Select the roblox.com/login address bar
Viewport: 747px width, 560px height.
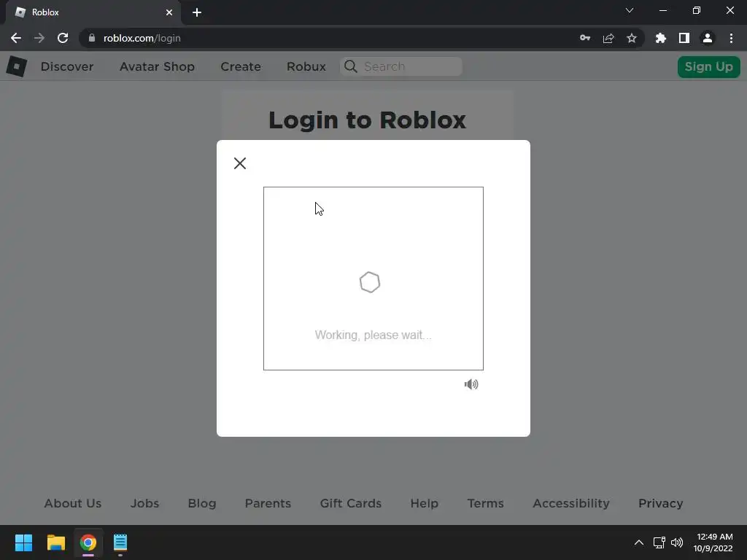(x=142, y=38)
